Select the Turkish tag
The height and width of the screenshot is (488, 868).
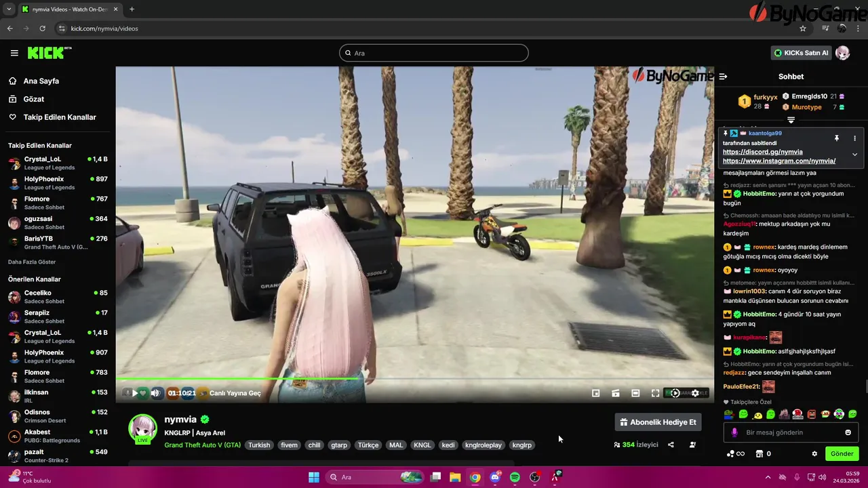259,445
